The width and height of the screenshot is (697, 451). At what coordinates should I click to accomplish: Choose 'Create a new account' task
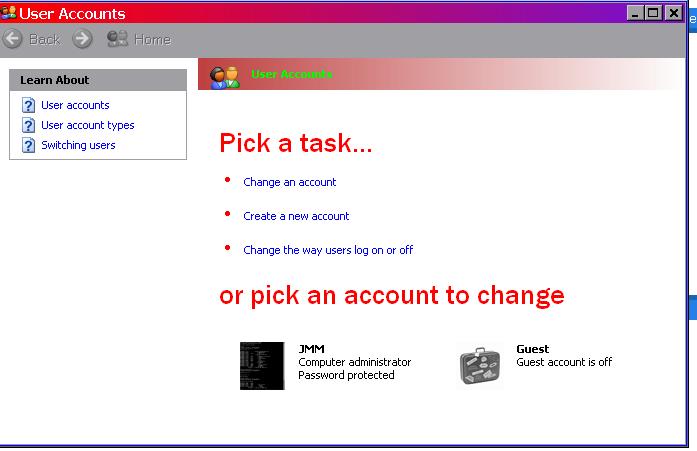click(296, 216)
